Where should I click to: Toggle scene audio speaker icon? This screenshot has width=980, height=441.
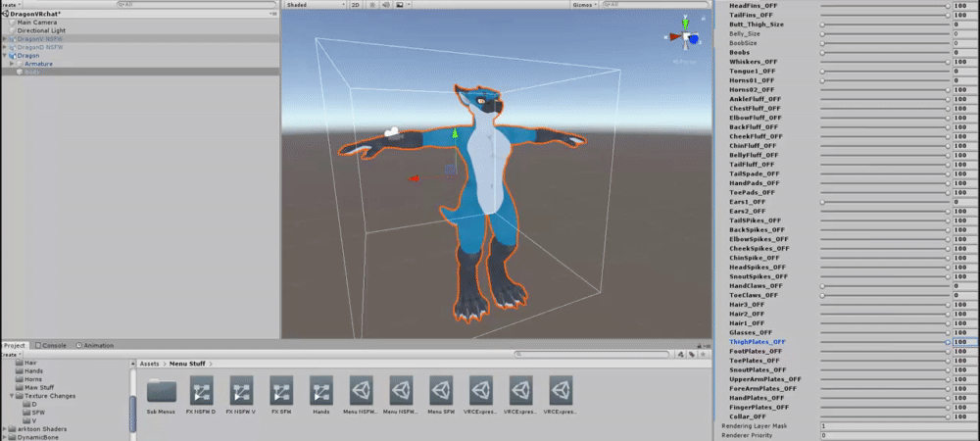(385, 4)
